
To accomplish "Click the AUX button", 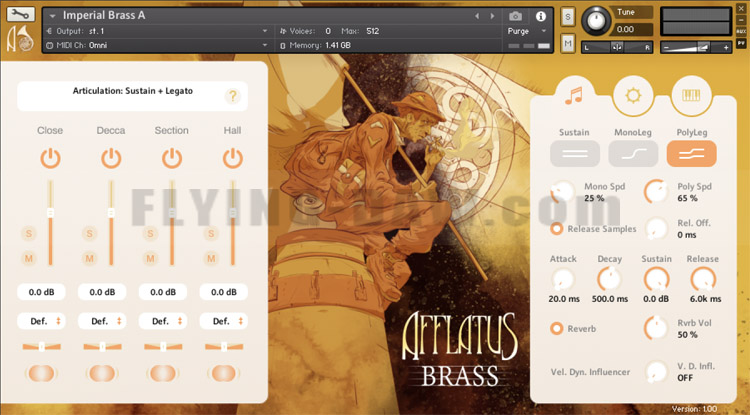I will click(x=740, y=31).
